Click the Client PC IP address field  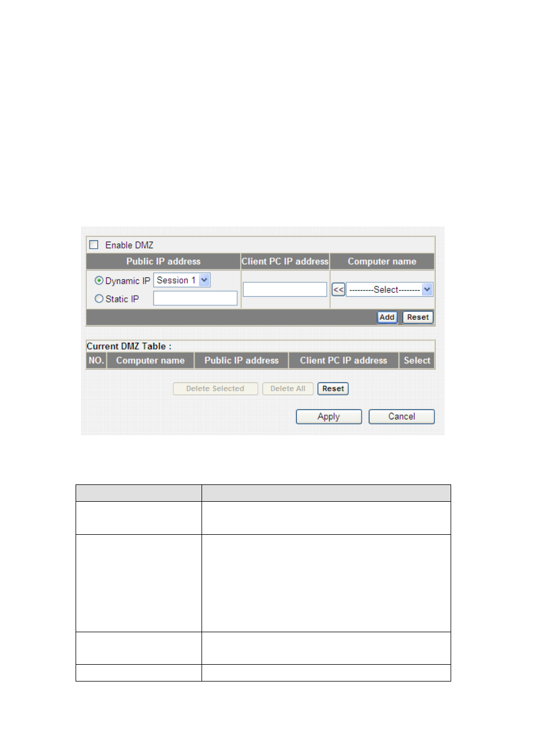tap(285, 290)
